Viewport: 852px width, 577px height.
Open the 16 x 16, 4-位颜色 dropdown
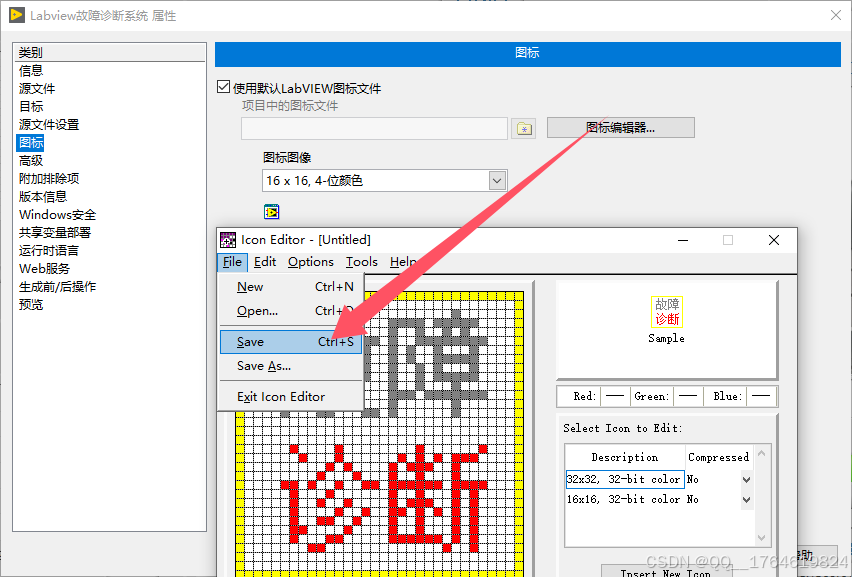pyautogui.click(x=497, y=180)
